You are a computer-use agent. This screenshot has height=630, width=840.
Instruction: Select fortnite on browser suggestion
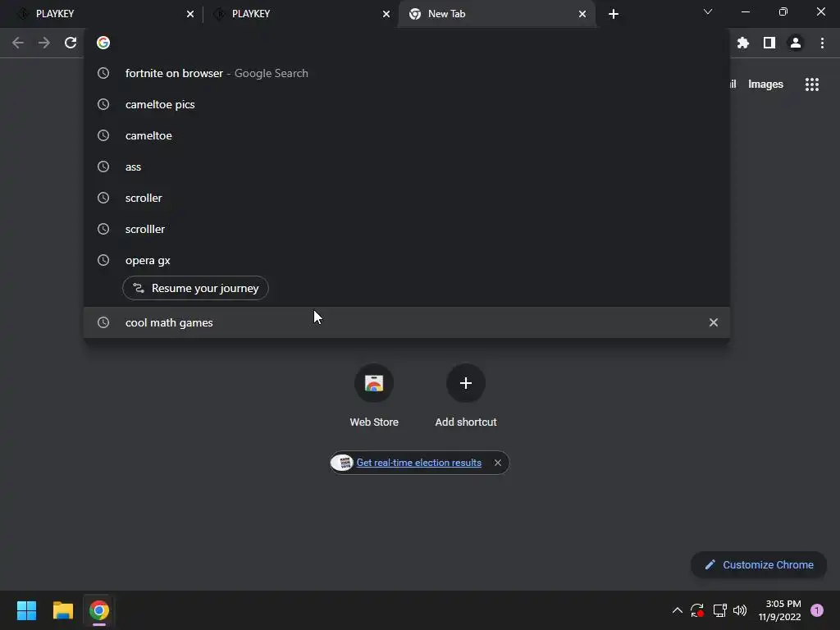(407, 73)
